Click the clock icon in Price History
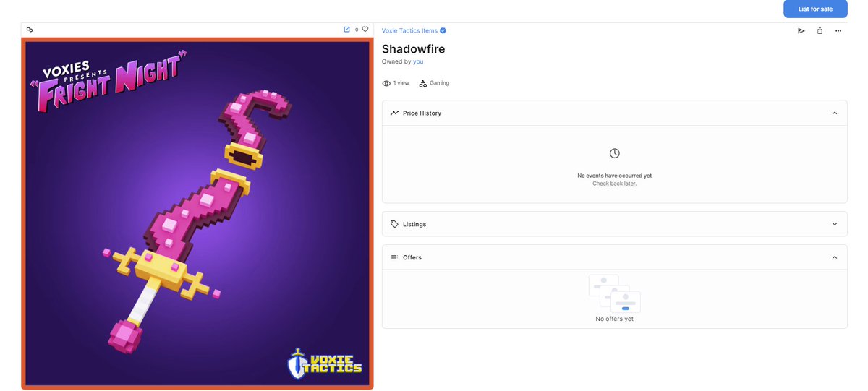This screenshot has height=391, width=868. point(614,153)
